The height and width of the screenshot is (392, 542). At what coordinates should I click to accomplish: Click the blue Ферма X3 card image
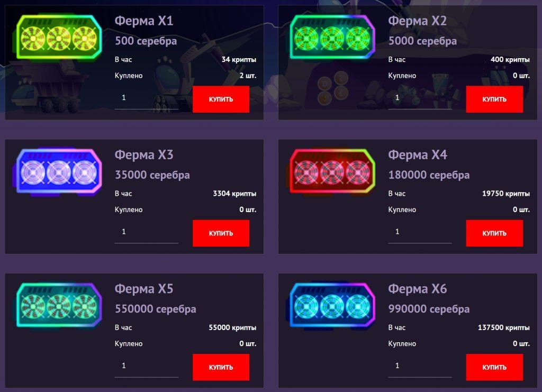coord(59,171)
